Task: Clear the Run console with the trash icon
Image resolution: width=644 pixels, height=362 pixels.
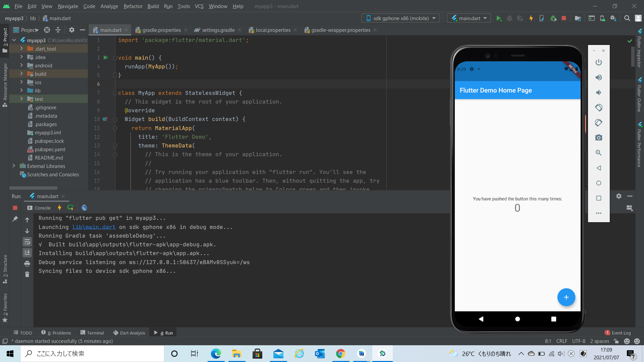Action: tap(27, 274)
